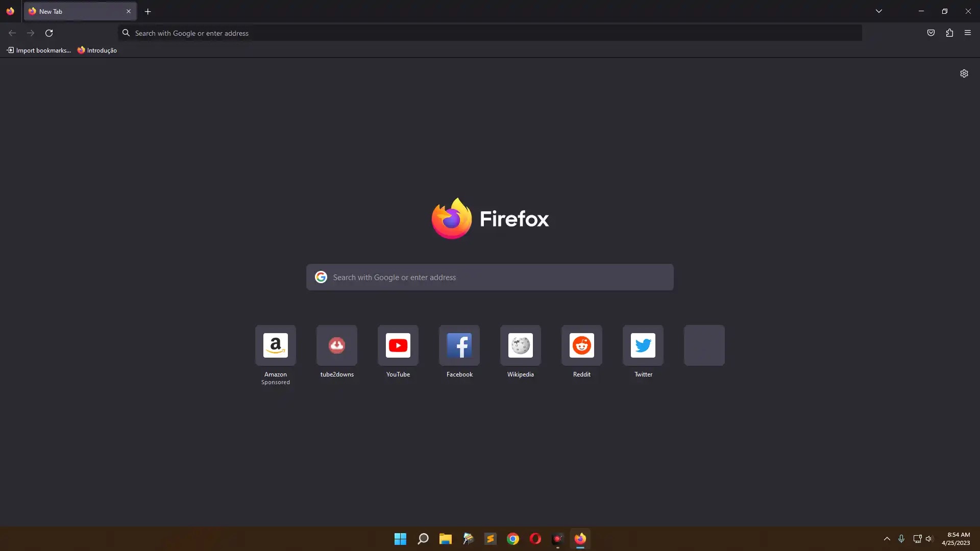Select the Import bookmarks menu item
This screenshot has height=551, width=980.
tap(38, 50)
